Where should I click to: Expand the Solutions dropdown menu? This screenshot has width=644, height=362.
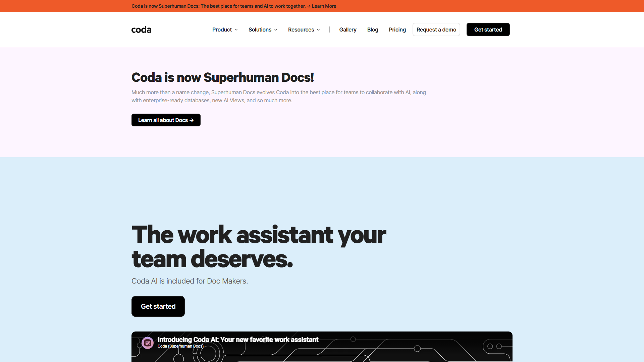coord(263,30)
